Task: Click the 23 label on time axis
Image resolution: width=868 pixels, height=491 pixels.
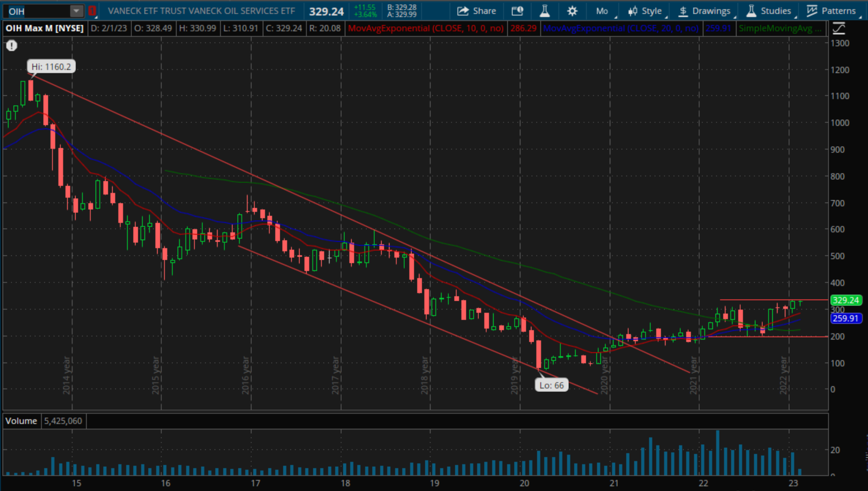Action: point(793,483)
